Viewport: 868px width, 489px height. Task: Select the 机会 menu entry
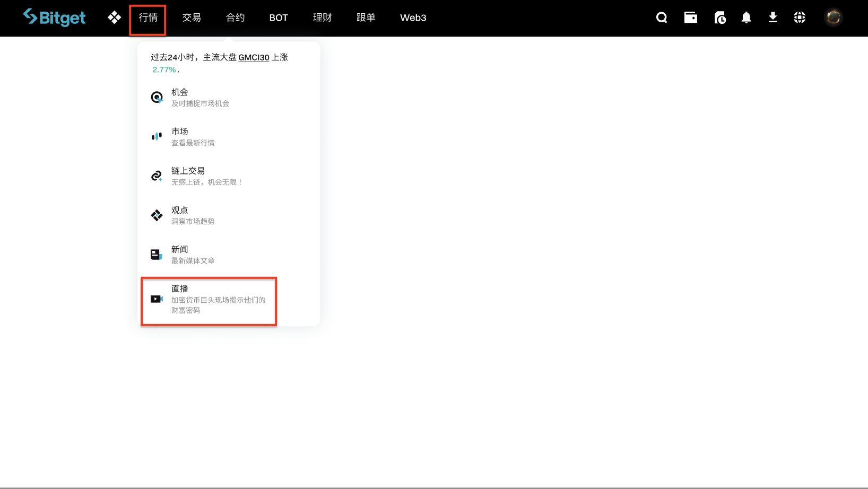(x=229, y=98)
